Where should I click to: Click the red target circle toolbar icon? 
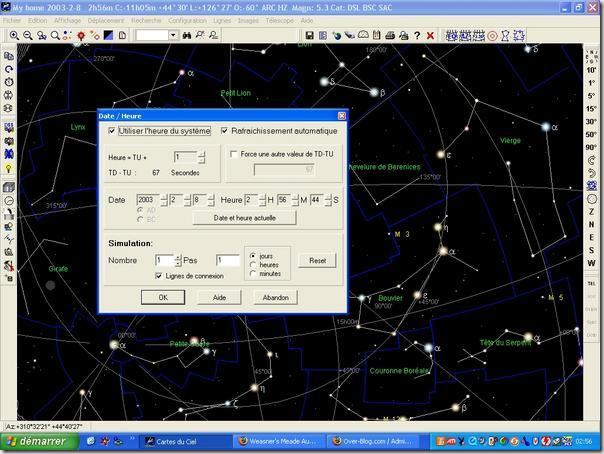[492, 36]
